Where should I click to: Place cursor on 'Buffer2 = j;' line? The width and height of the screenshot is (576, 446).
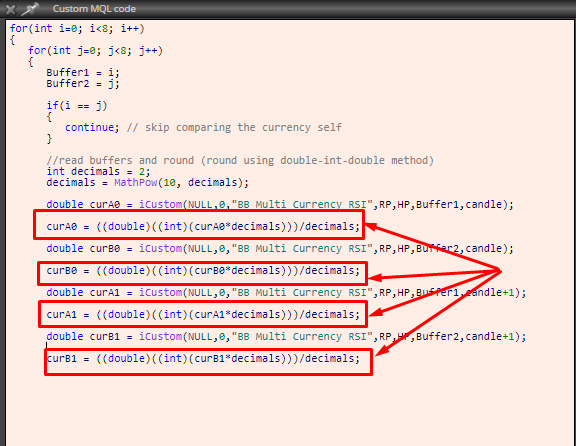(x=83, y=83)
